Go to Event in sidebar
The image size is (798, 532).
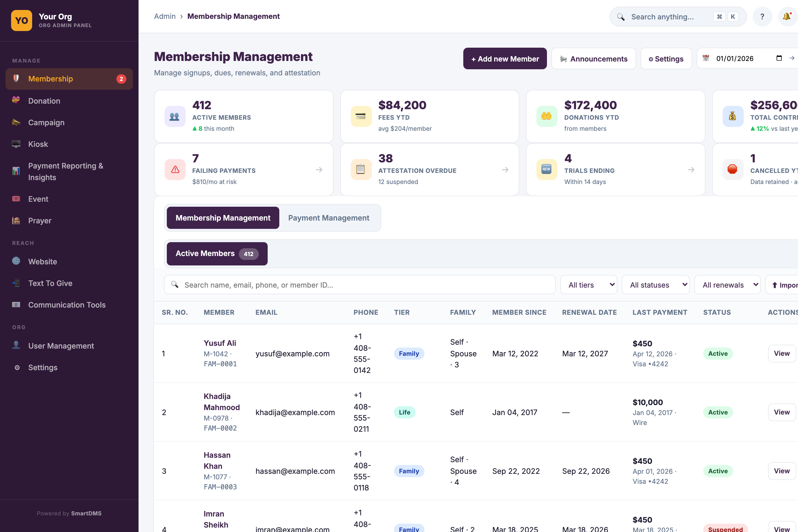coord(69,199)
